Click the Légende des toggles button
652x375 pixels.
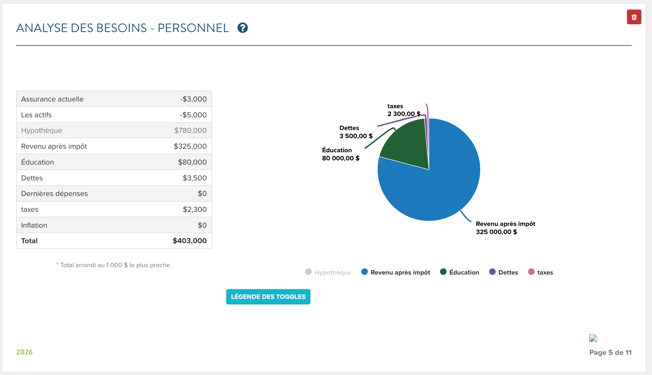pyautogui.click(x=268, y=296)
